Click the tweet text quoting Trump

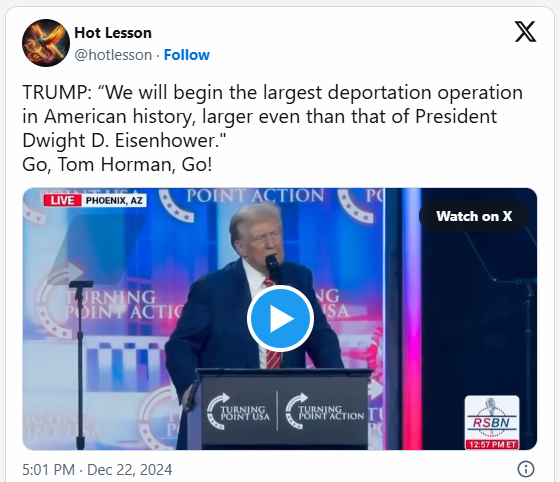click(272, 116)
